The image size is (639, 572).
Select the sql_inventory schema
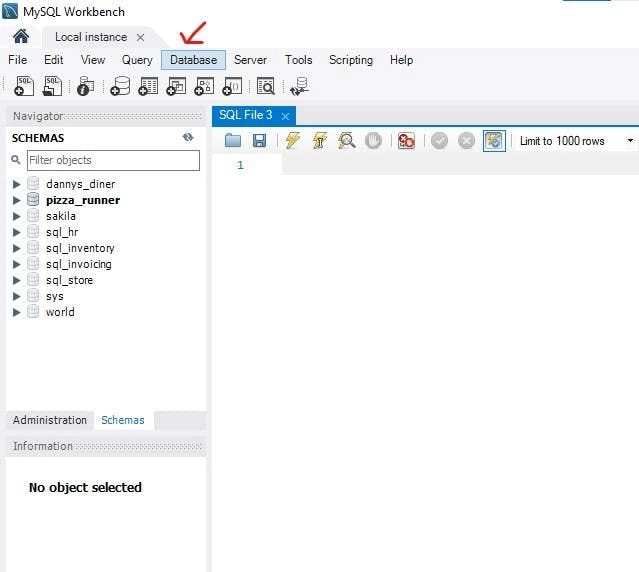pos(80,248)
